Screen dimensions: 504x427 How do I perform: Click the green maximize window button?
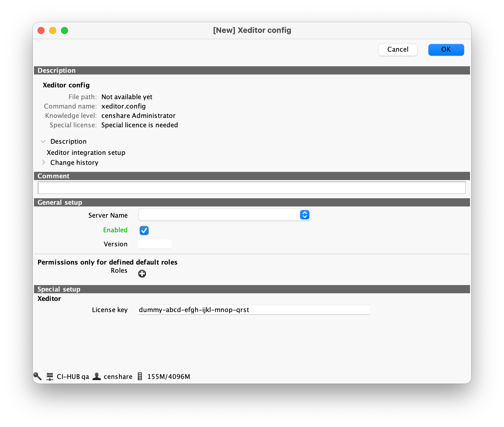[64, 30]
